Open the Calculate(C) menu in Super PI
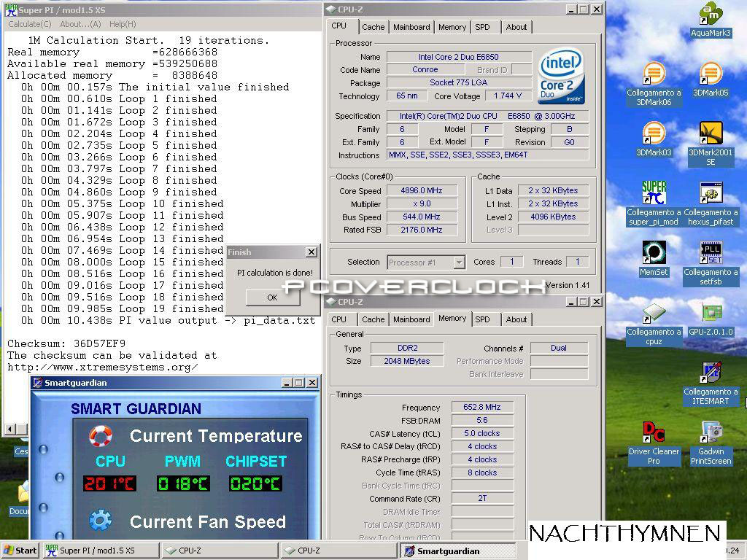The height and width of the screenshot is (560, 747). click(x=29, y=24)
